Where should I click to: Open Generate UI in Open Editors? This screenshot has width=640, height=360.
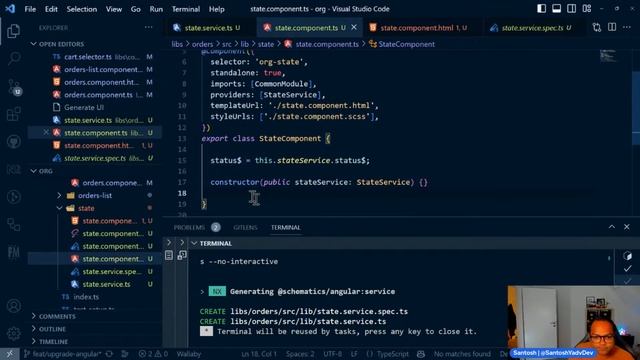tap(95, 107)
